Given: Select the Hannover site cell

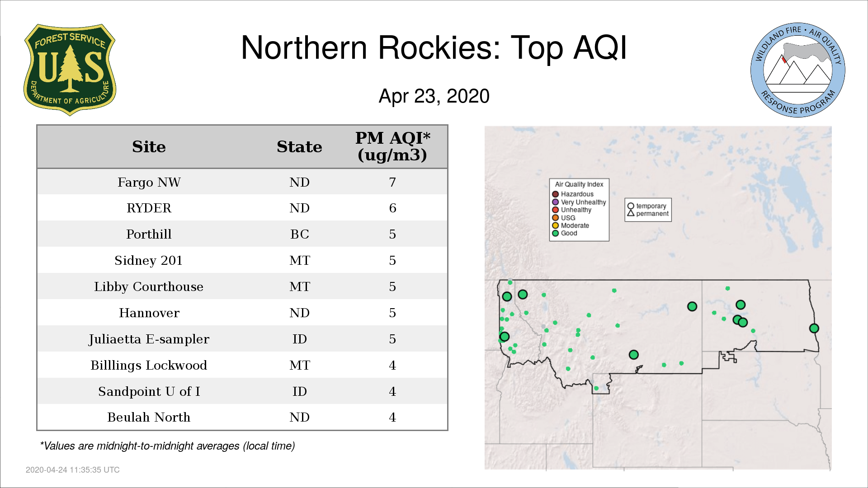Looking at the screenshot, I should [x=149, y=313].
